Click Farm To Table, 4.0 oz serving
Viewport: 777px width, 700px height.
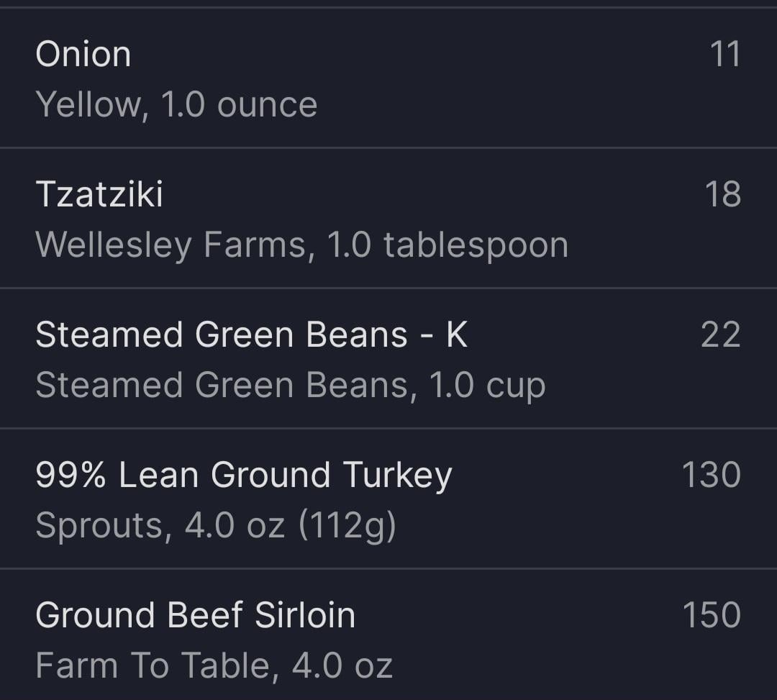pos(214,666)
